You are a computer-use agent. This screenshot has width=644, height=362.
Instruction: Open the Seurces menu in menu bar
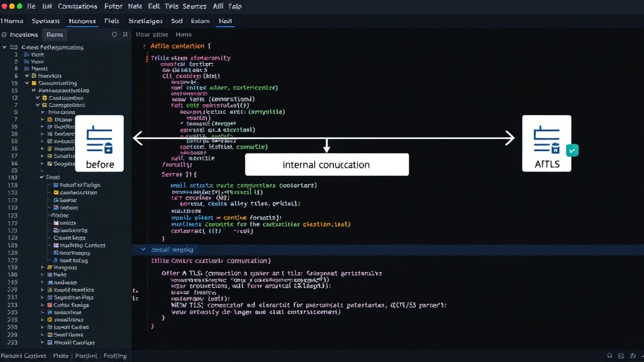[194, 6]
